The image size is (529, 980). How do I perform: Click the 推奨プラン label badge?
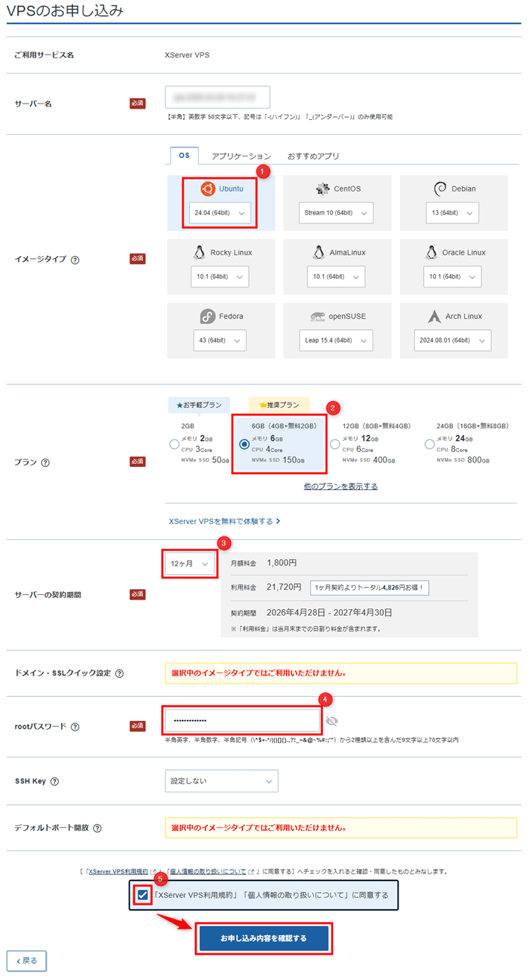[x=279, y=405]
